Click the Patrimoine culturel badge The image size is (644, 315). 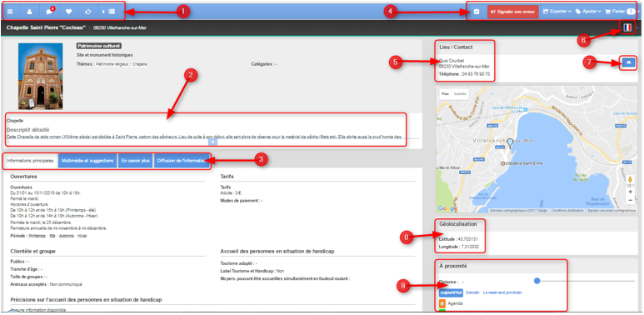tap(99, 46)
